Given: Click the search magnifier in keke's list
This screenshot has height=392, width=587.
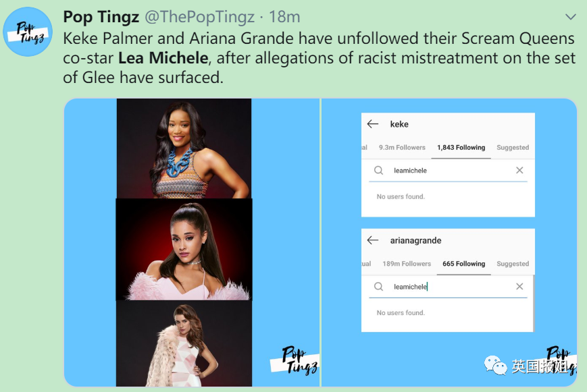Looking at the screenshot, I should click(378, 171).
